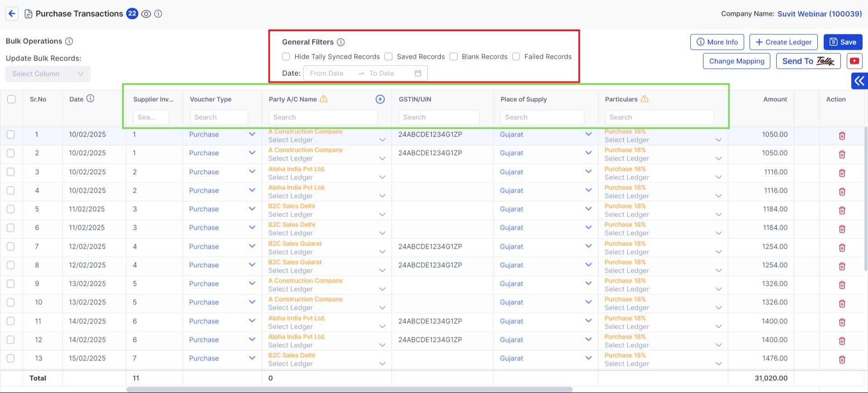Go back using the arrow button
Screen dimensions: 868x393
(12, 14)
